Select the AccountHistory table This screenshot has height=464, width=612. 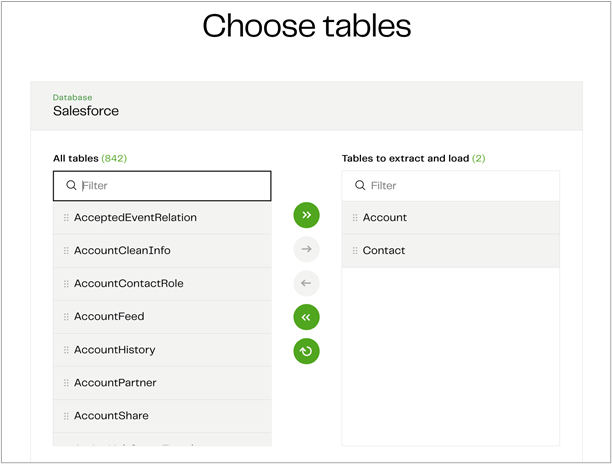click(114, 350)
